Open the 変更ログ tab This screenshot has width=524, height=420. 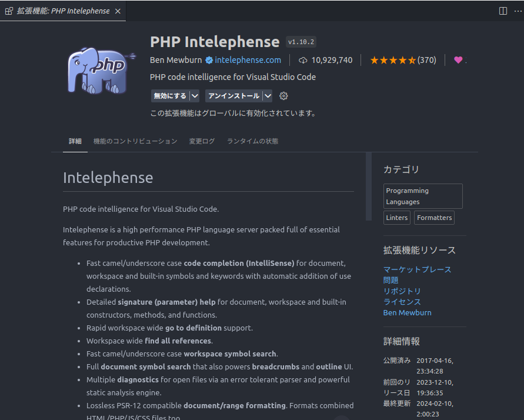202,141
